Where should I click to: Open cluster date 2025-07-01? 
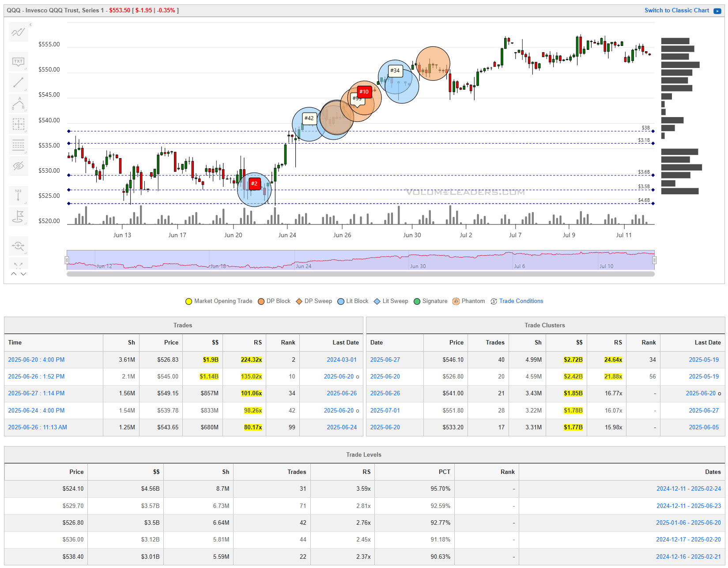coord(385,410)
